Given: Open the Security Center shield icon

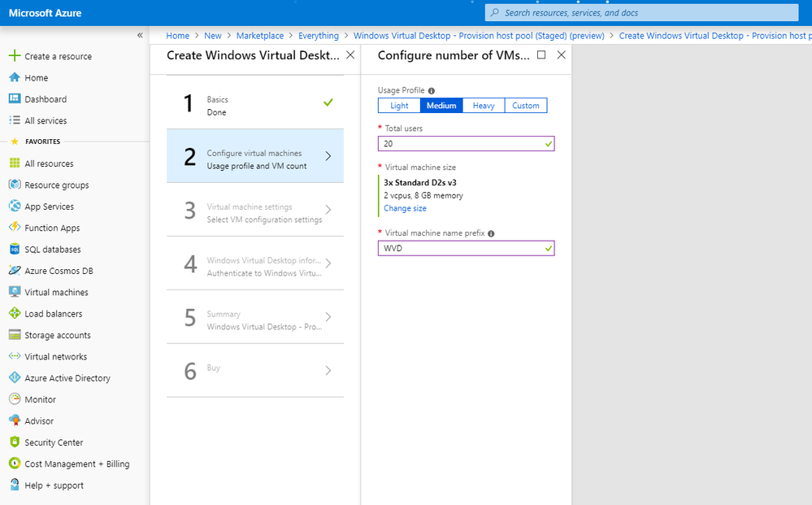Looking at the screenshot, I should click(x=15, y=442).
